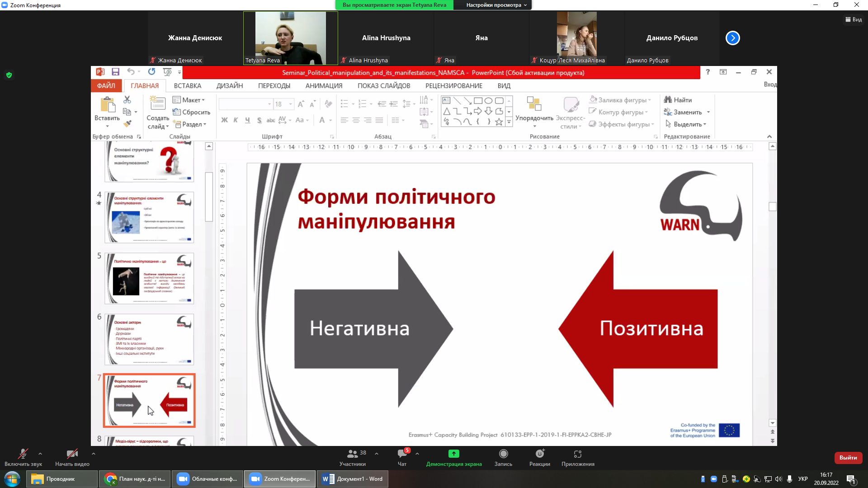Click the Windows Start button
868x488 pixels.
pyautogui.click(x=12, y=479)
